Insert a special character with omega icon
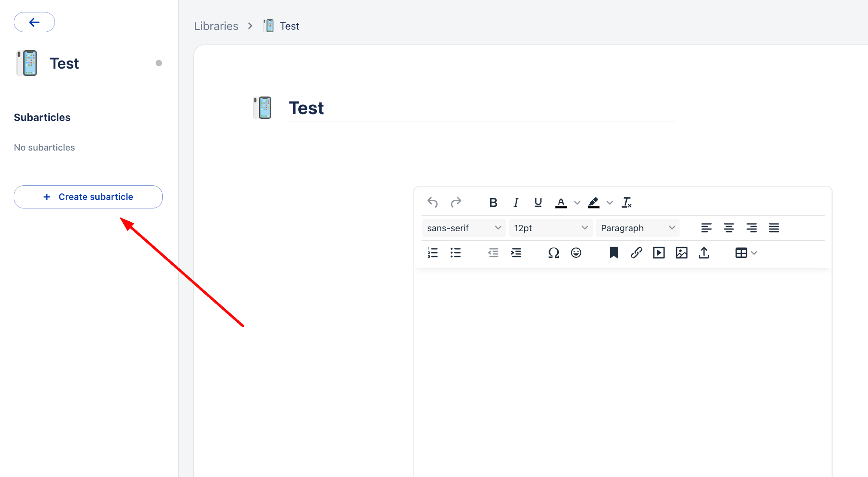868x477 pixels. [x=553, y=253]
